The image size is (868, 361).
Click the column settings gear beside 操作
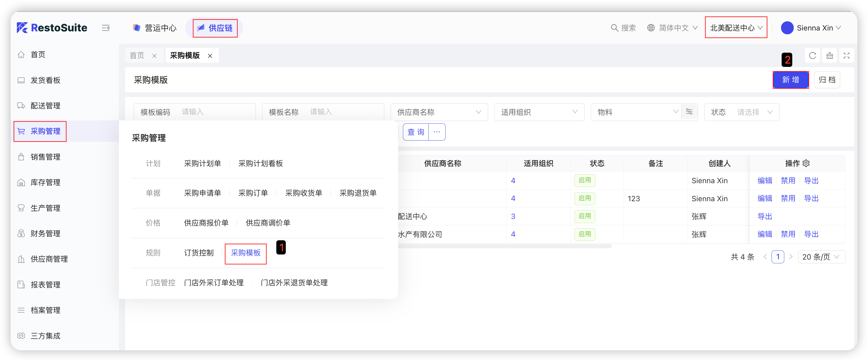click(806, 163)
